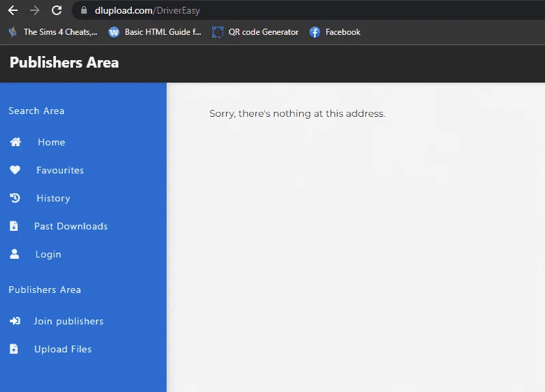545x392 pixels.
Task: Click the Publishers Area header title
Action: click(64, 63)
